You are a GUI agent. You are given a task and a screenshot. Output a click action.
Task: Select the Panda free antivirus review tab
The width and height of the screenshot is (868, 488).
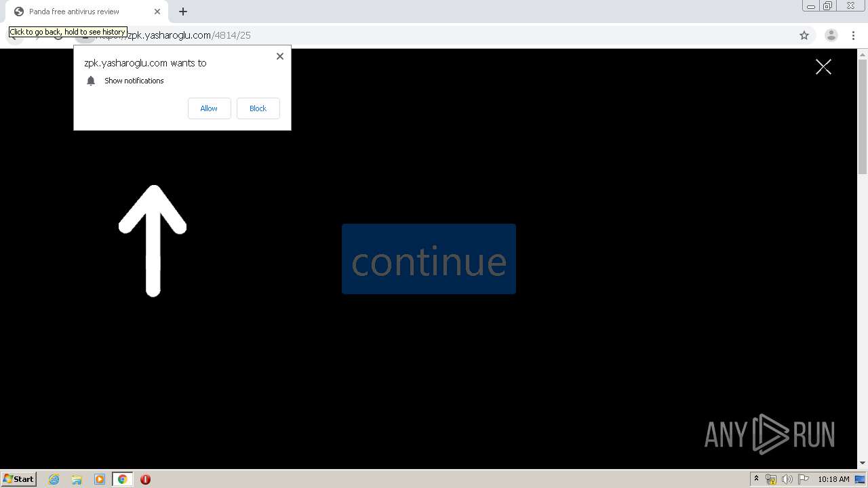coord(85,12)
